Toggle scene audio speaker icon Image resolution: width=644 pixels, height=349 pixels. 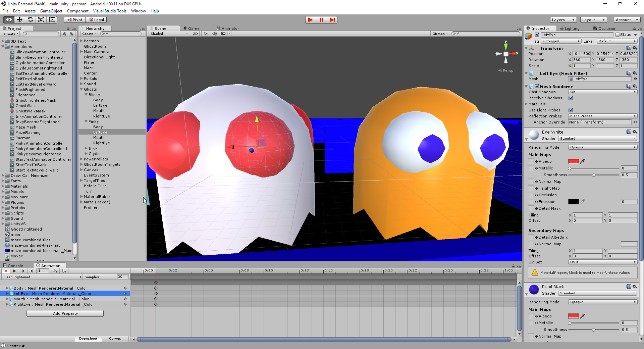click(x=214, y=34)
